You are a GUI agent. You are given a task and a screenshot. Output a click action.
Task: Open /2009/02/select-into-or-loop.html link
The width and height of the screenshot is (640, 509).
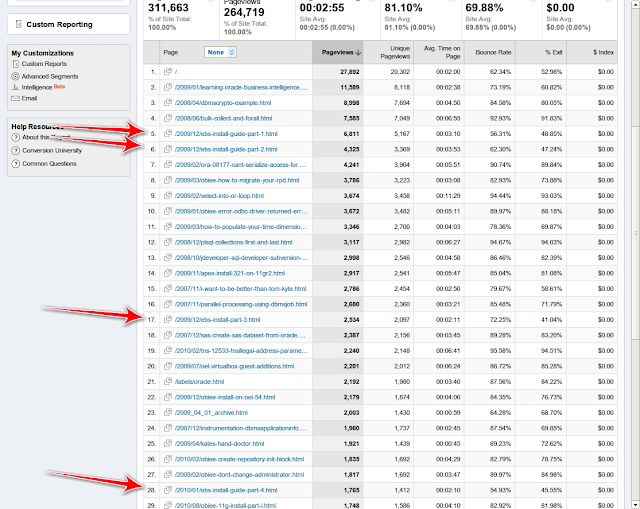(219, 196)
